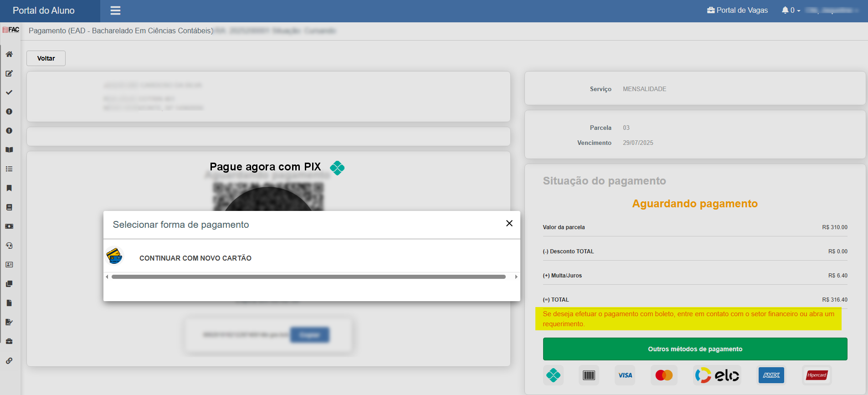Click the dialog horizontal scrollbar right arrow
Viewport: 868px width, 395px height.
(516, 277)
